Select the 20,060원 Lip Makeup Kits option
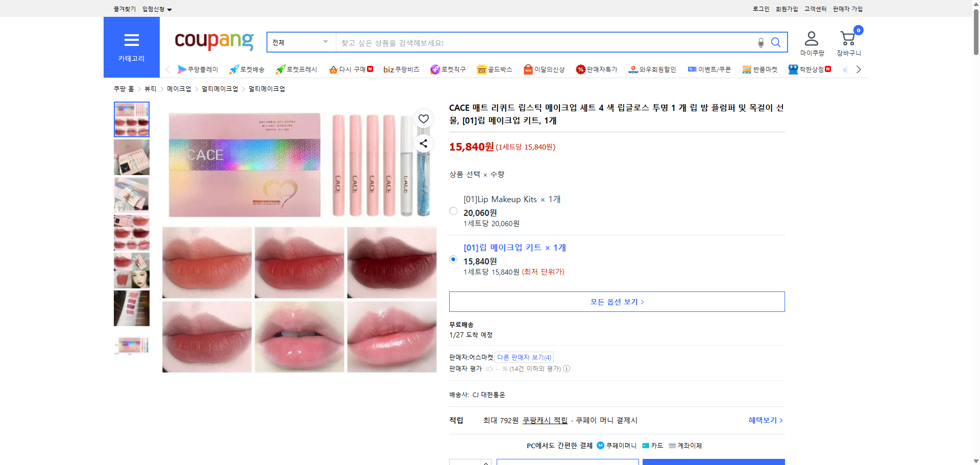Image resolution: width=980 pixels, height=465 pixels. [453, 210]
